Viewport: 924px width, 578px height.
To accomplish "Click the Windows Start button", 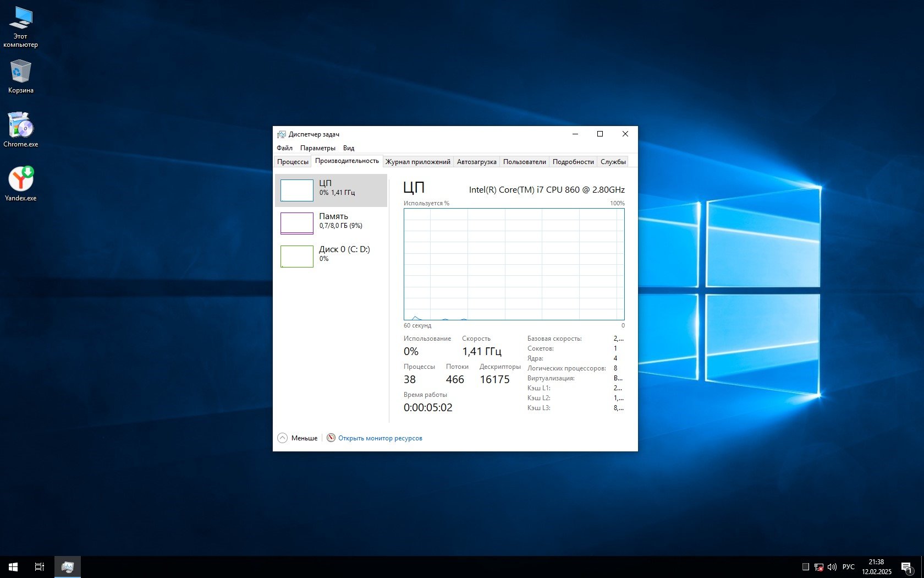I will (x=13, y=566).
